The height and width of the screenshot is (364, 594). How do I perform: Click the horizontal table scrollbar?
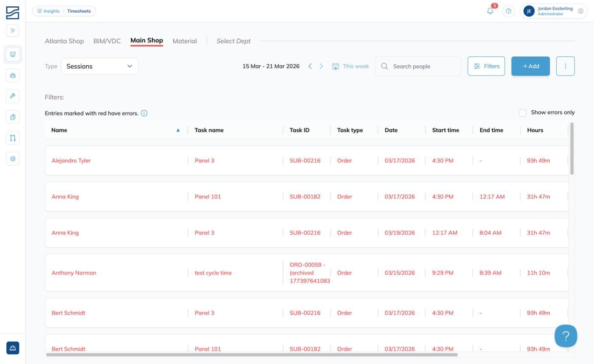tap(252, 355)
